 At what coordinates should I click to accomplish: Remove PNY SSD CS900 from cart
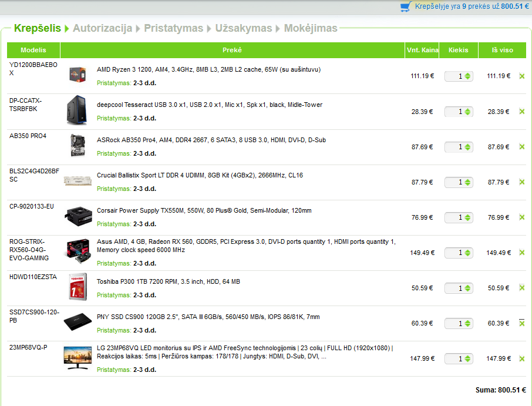[522, 323]
